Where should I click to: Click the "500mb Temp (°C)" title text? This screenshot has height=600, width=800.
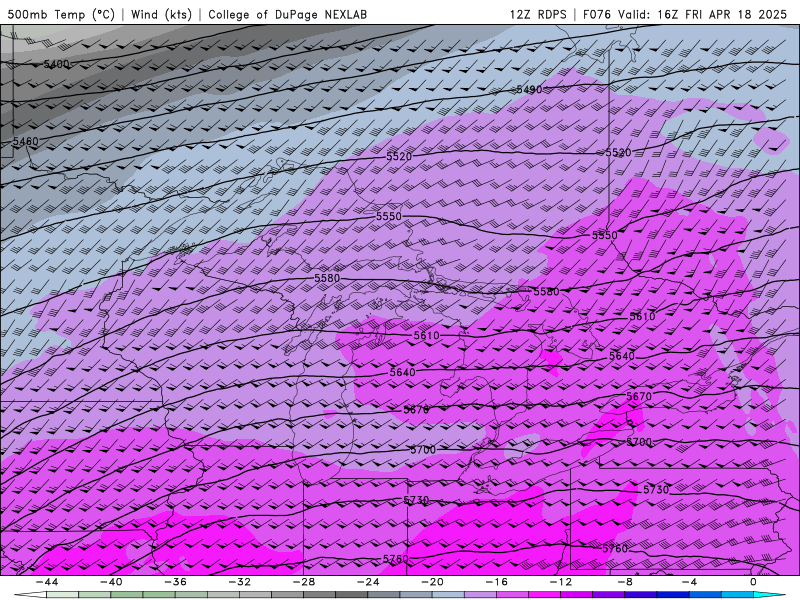61,14
